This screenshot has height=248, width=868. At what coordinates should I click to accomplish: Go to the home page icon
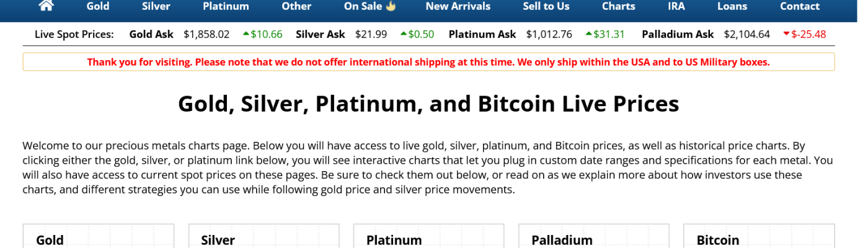coord(46,6)
